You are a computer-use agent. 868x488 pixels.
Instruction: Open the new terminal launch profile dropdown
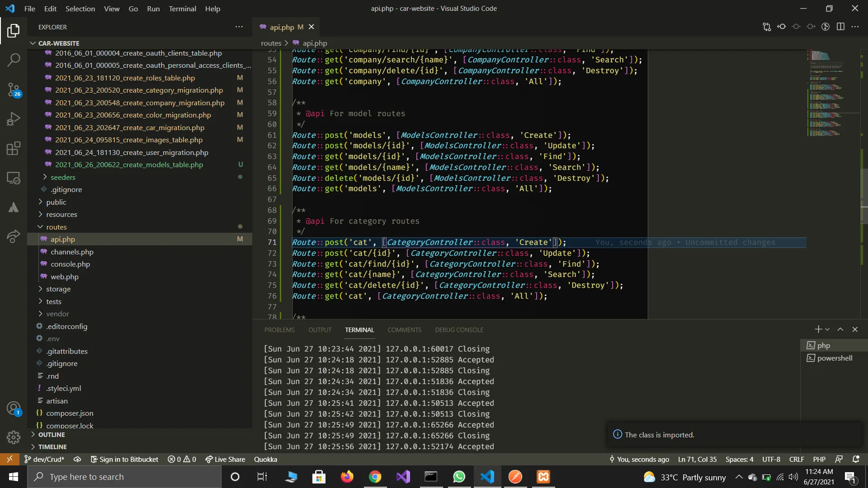[x=827, y=329]
